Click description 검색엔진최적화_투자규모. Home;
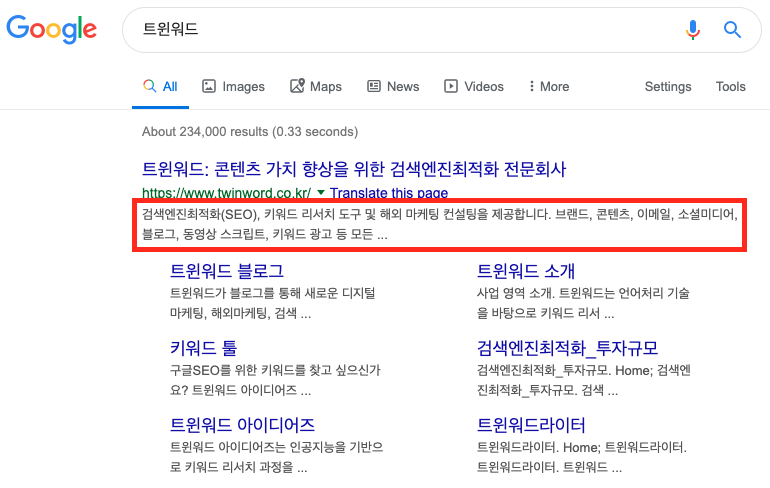 point(584,380)
